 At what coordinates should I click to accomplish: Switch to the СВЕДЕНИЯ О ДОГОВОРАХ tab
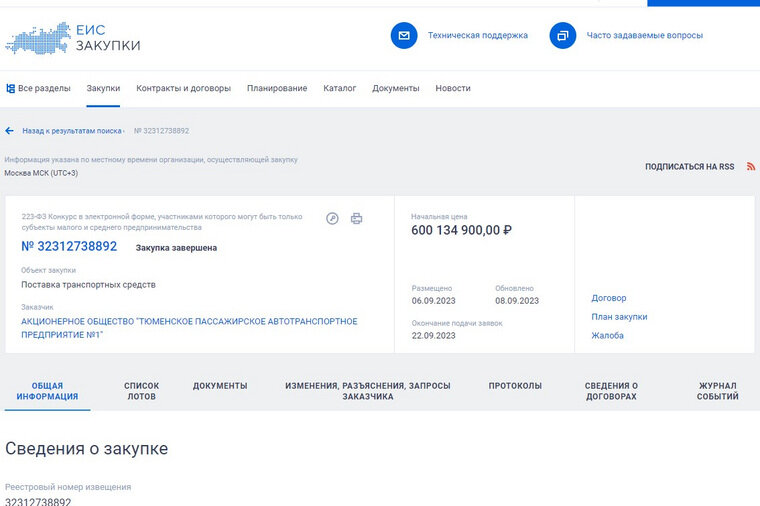[611, 391]
